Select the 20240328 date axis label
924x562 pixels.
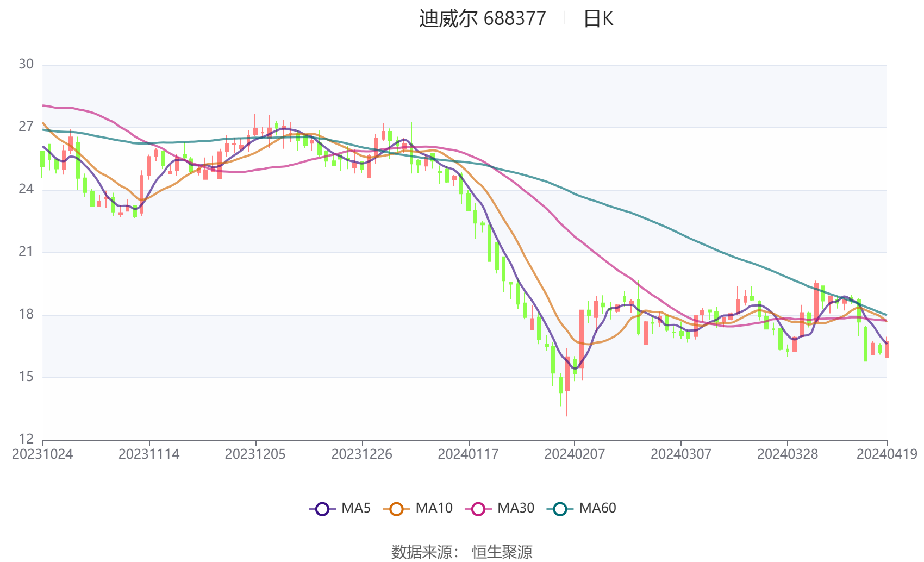tap(788, 454)
